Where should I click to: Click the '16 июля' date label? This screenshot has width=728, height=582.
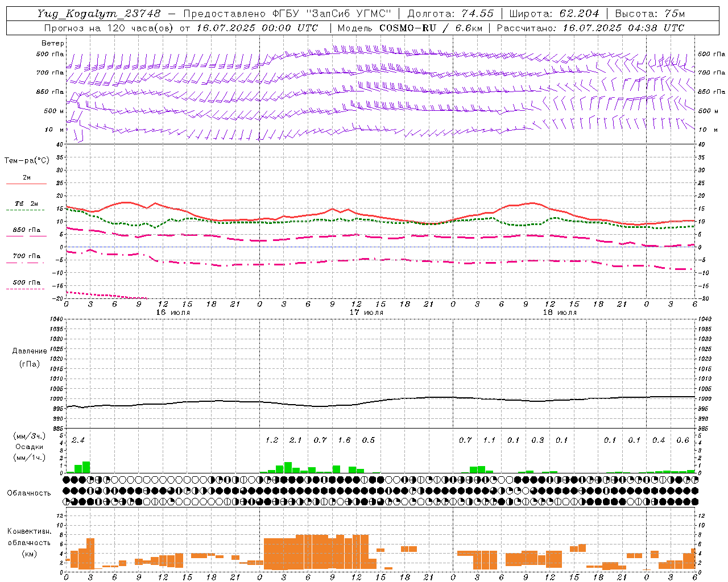tap(173, 313)
